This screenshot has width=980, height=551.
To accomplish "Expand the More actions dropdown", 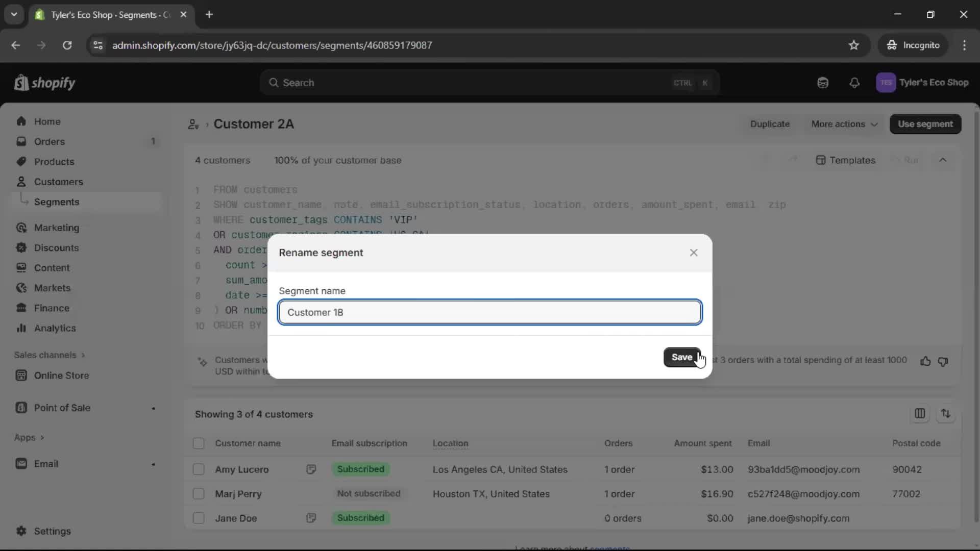I will 844,124.
